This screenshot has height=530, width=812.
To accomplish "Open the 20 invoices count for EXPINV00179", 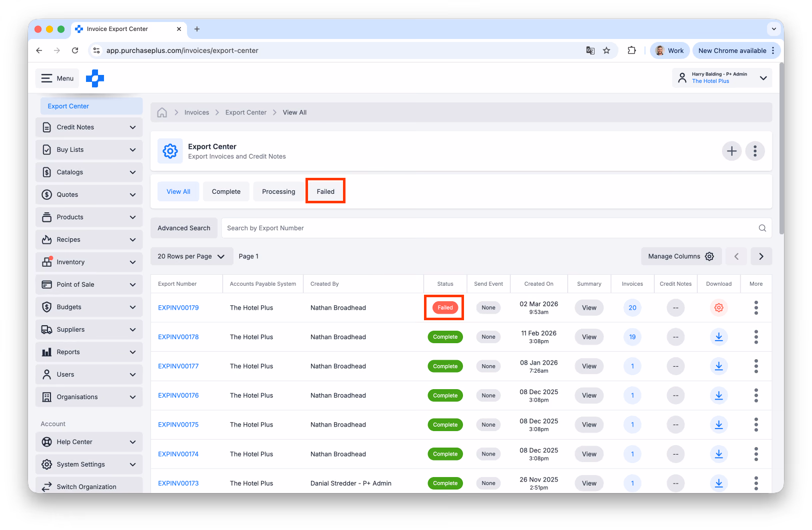I will click(x=632, y=308).
